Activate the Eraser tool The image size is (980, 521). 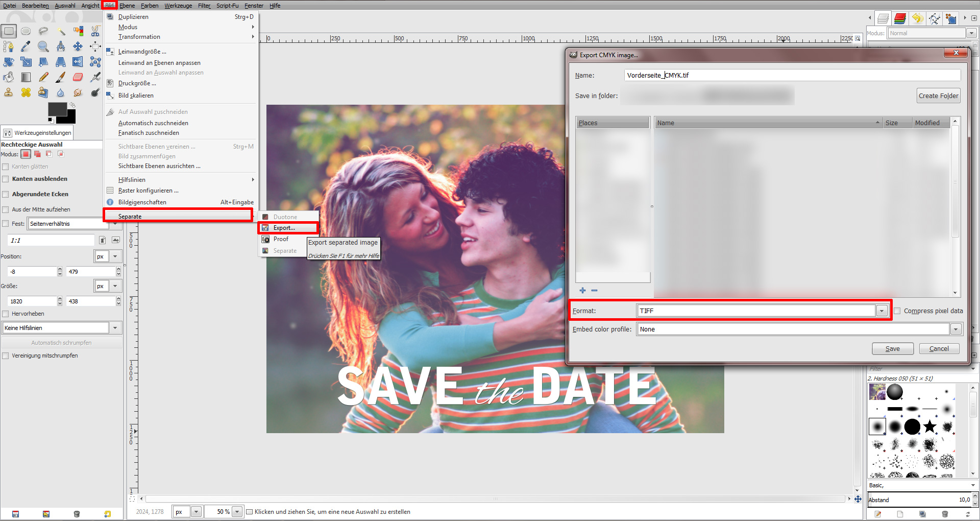[x=78, y=78]
